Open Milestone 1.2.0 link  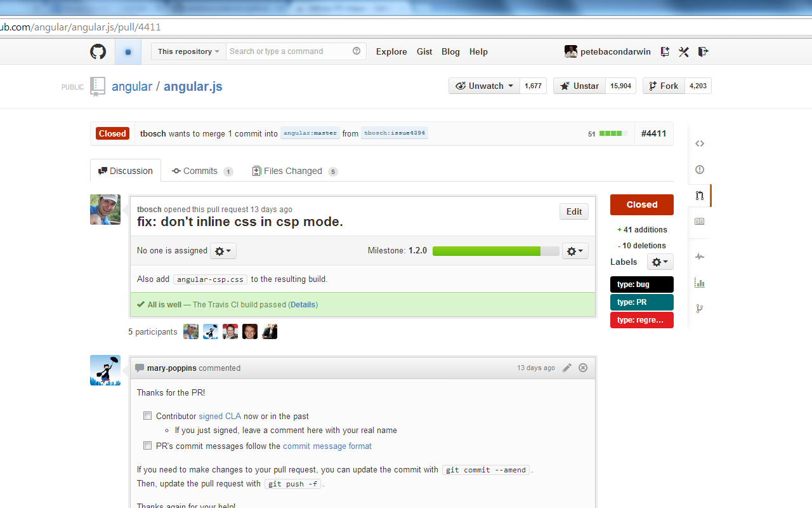pyautogui.click(x=398, y=251)
